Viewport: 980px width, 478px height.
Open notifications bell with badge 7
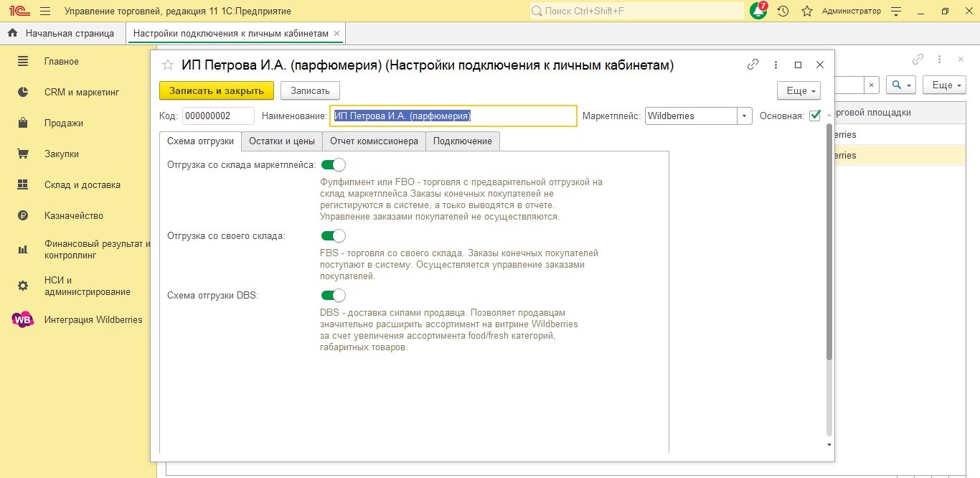tap(758, 11)
